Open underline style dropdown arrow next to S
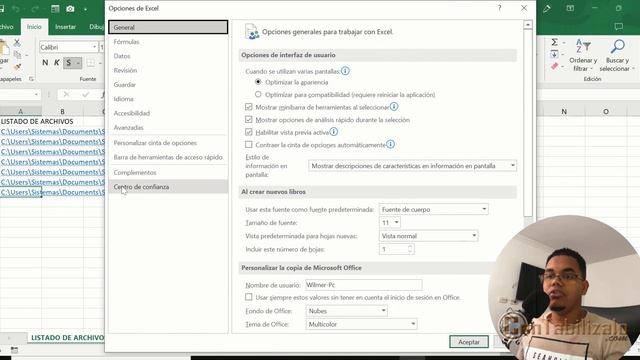This screenshot has height=360, width=640. tap(78, 62)
